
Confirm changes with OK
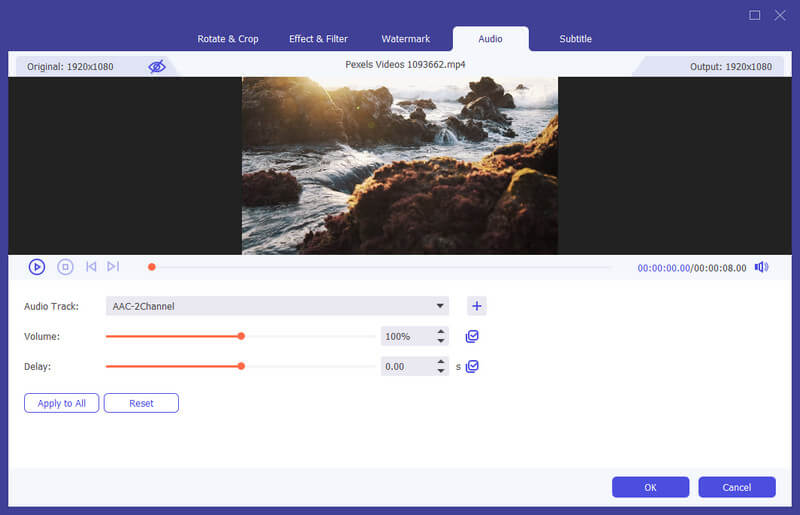click(651, 487)
